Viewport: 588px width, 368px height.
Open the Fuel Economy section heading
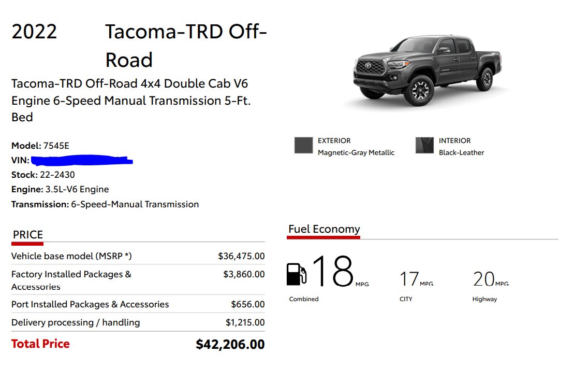point(324,229)
